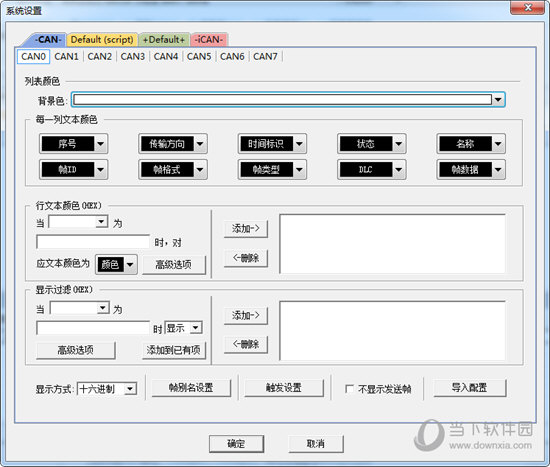The image size is (550, 467).
Task: Switch to the -CAN- tab
Action: point(46,39)
